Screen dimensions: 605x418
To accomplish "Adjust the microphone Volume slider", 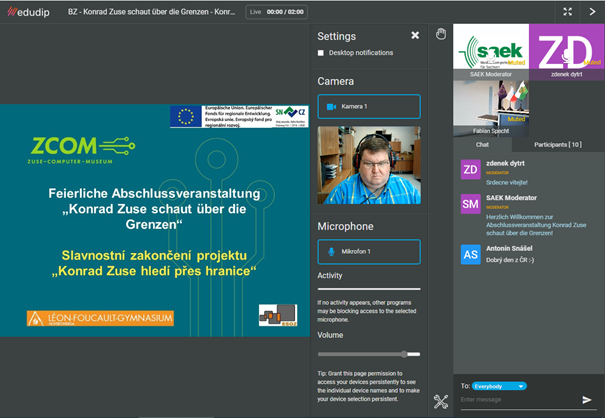I will click(x=369, y=354).
